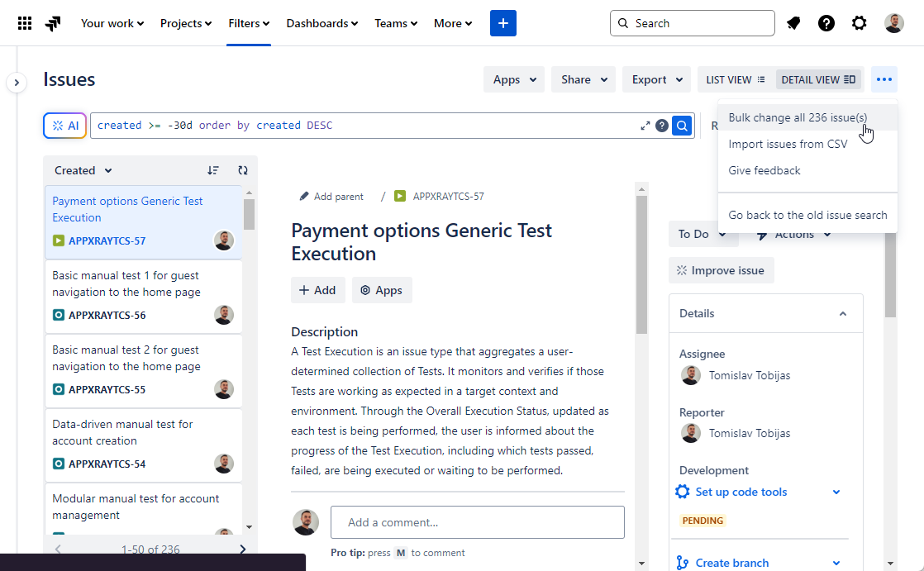Open the Atlassian app switcher grid icon
Screen dimensions: 924x571
click(x=24, y=22)
